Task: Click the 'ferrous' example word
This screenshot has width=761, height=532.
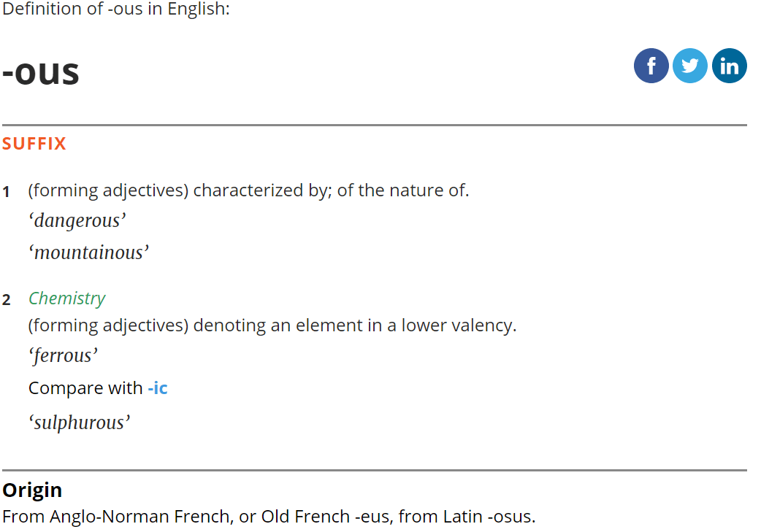Action: [63, 356]
